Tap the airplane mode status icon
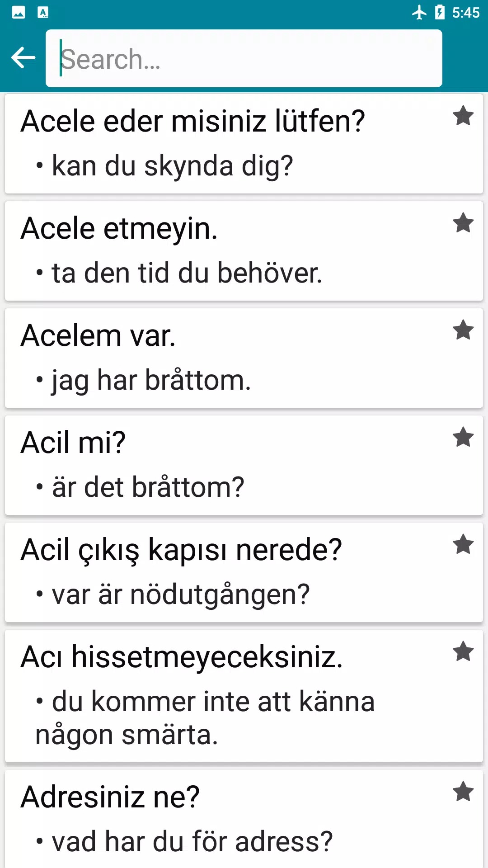 pos(419,12)
